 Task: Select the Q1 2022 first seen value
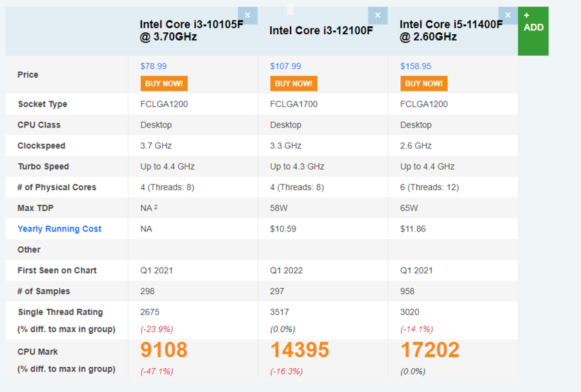coord(287,270)
